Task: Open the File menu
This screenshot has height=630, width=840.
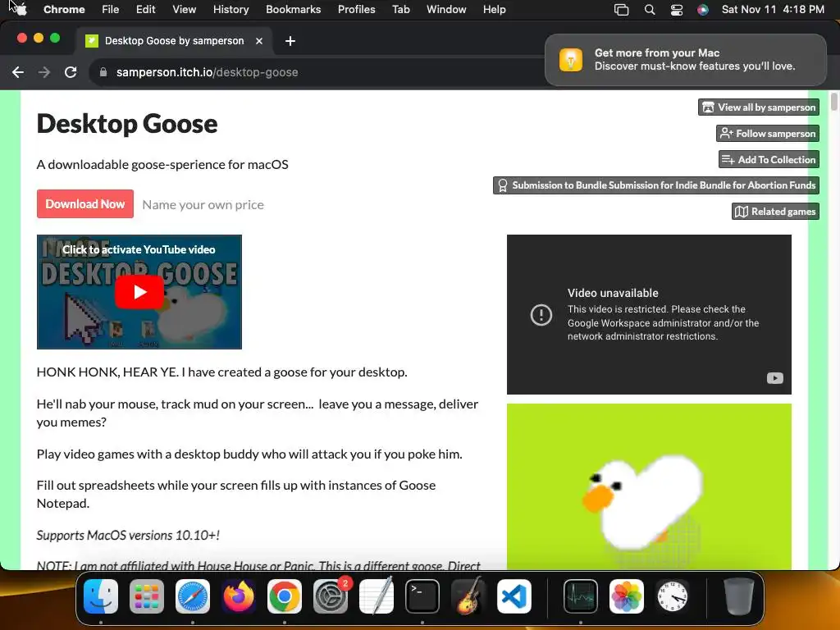Action: coord(111,9)
